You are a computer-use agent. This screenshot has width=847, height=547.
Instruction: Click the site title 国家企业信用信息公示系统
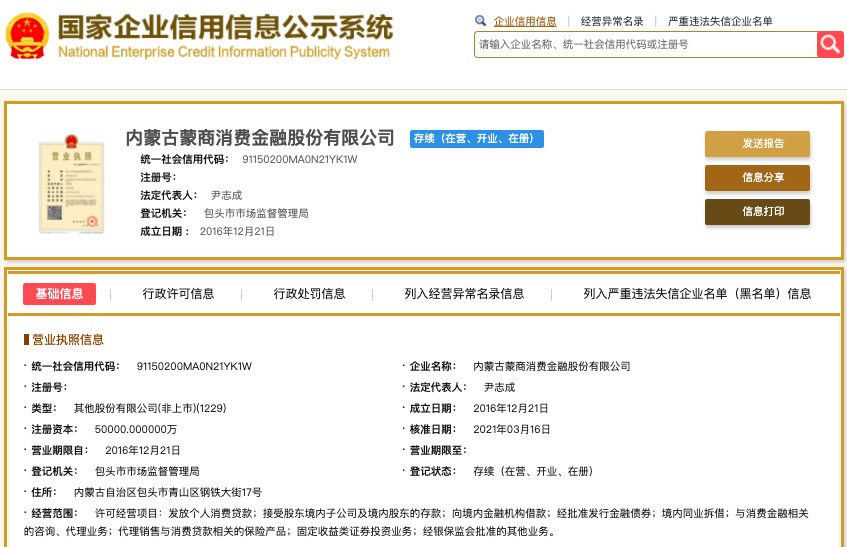(x=225, y=27)
